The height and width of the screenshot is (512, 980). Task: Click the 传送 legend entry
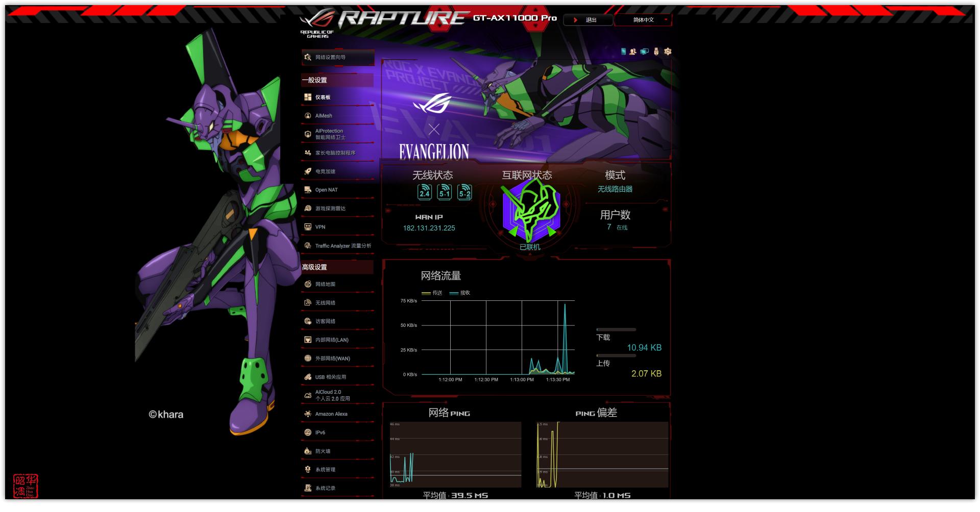432,293
